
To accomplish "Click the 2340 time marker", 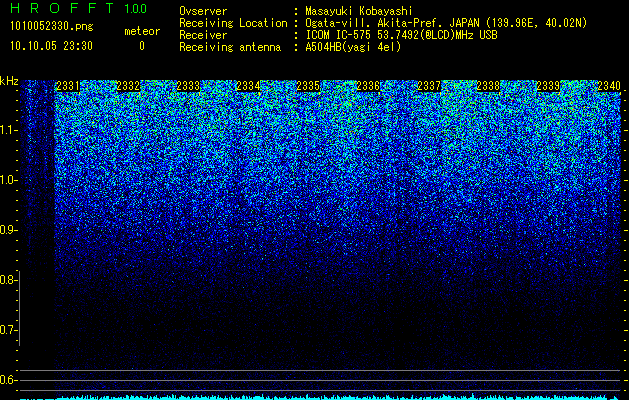I will point(609,86).
